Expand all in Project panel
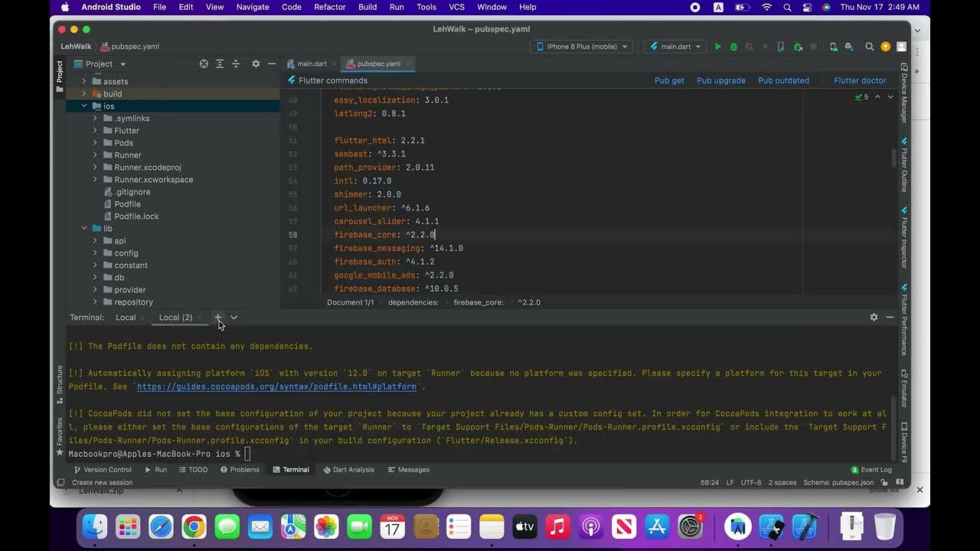Screen dimensions: 980x551 click(x=220, y=64)
